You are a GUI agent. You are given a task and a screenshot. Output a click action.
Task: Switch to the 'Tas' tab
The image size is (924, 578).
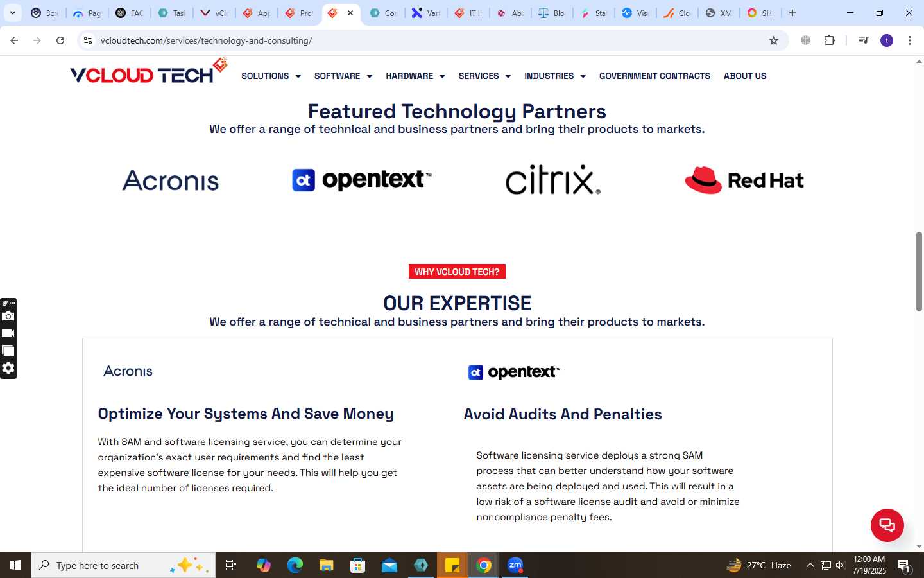click(x=172, y=13)
